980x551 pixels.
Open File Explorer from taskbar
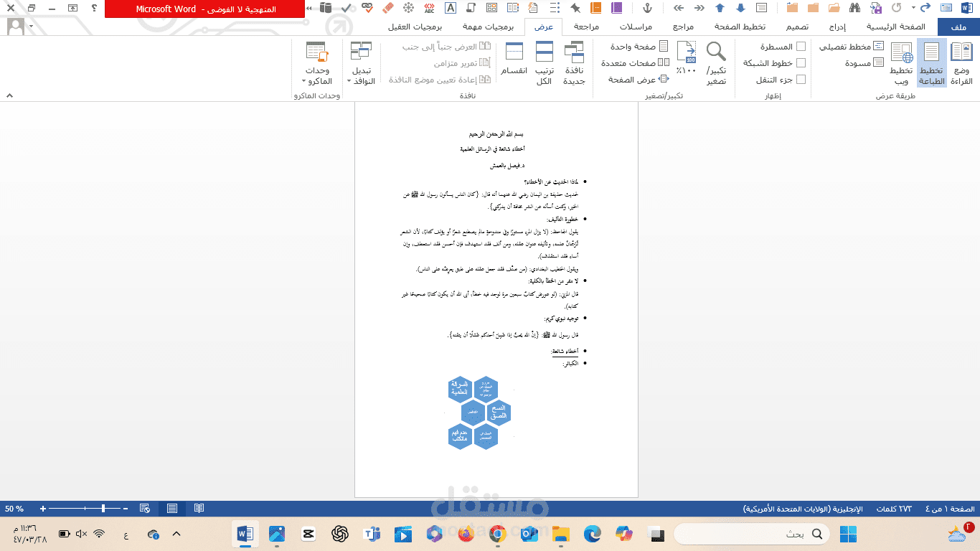560,534
